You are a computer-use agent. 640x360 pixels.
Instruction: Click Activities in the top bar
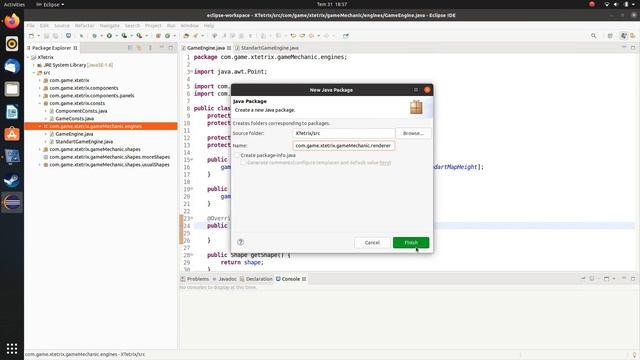14,4
